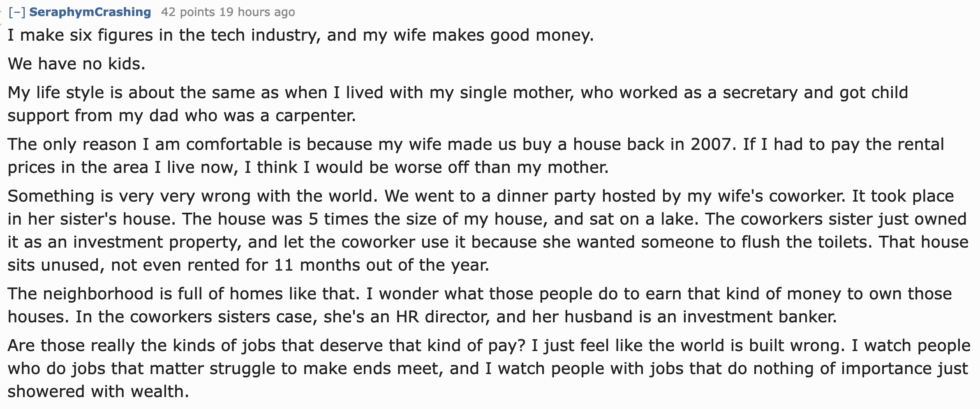This screenshot has width=980, height=409.
Task: Click the "We have no kids." line
Action: [76, 64]
